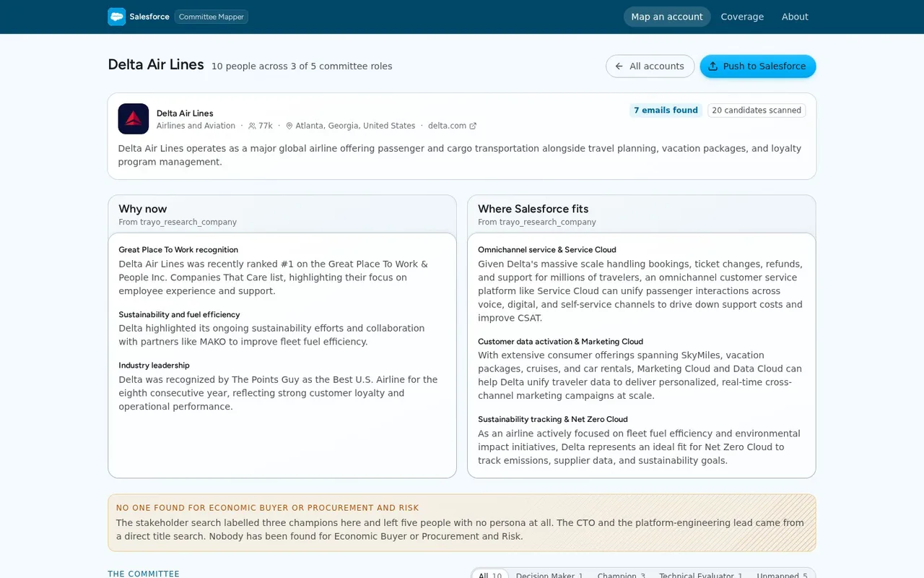Click the Industry leadership heading
Viewport: 924px width, 578px height.
[x=154, y=366]
